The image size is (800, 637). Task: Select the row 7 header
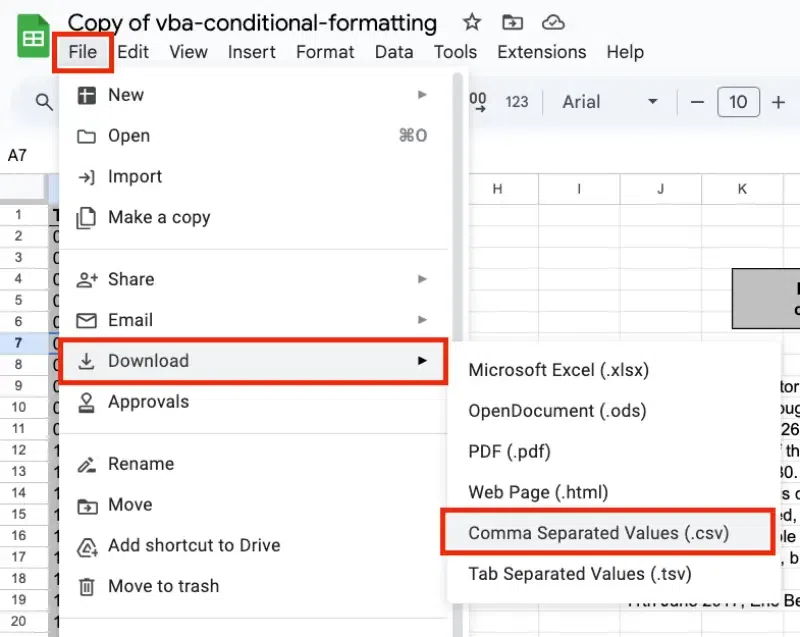pos(18,343)
